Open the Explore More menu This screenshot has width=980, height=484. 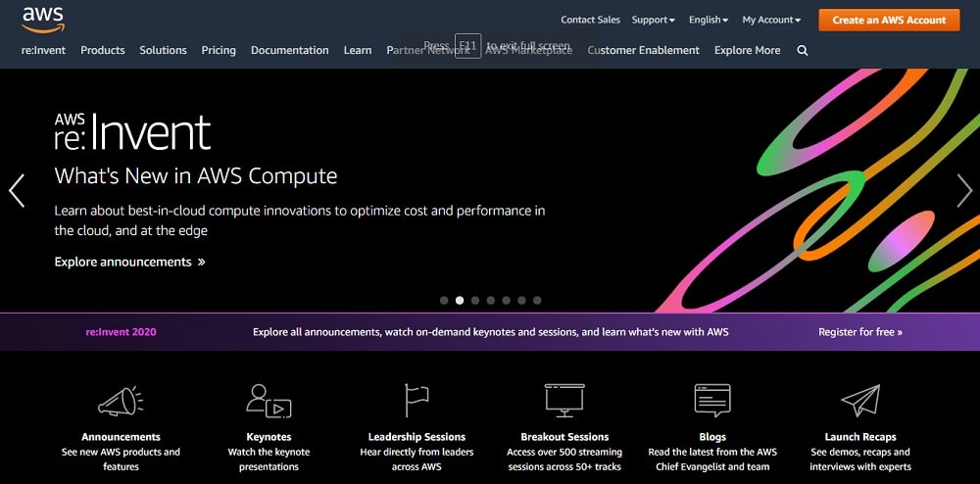(748, 51)
